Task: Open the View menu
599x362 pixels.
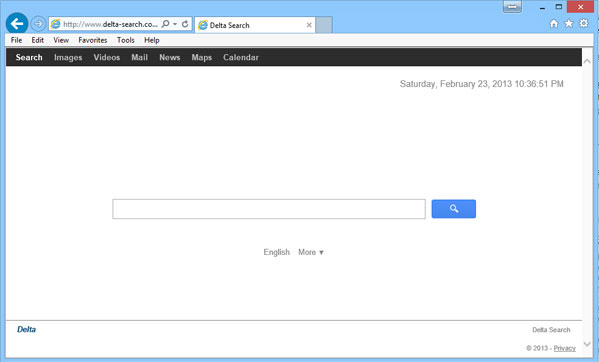Action: click(61, 40)
